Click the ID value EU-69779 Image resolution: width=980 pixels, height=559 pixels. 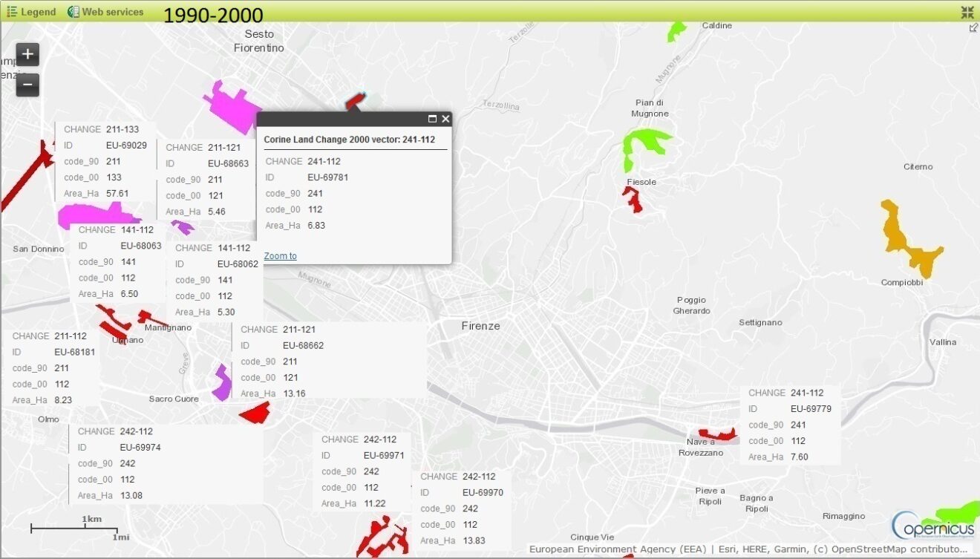(811, 408)
